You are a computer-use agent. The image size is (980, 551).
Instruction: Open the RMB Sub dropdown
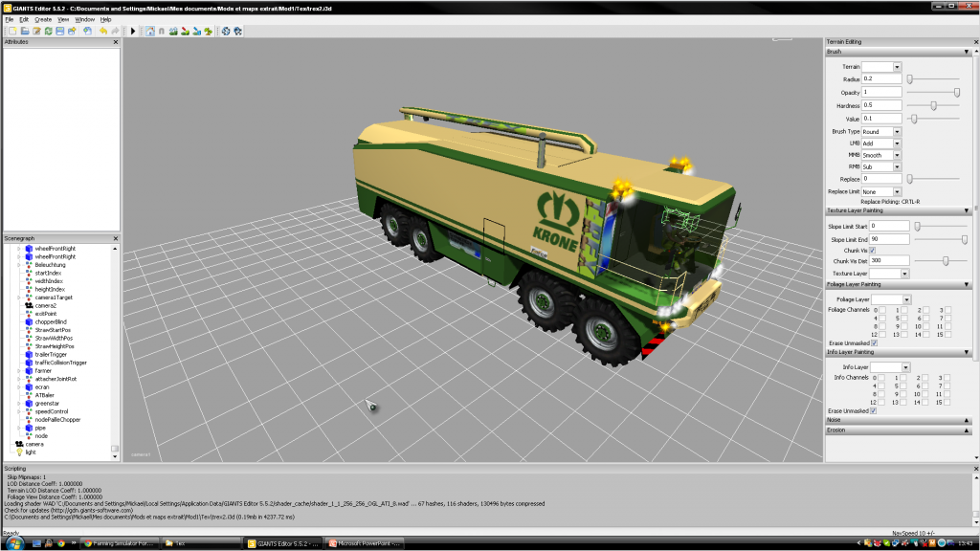pos(897,166)
